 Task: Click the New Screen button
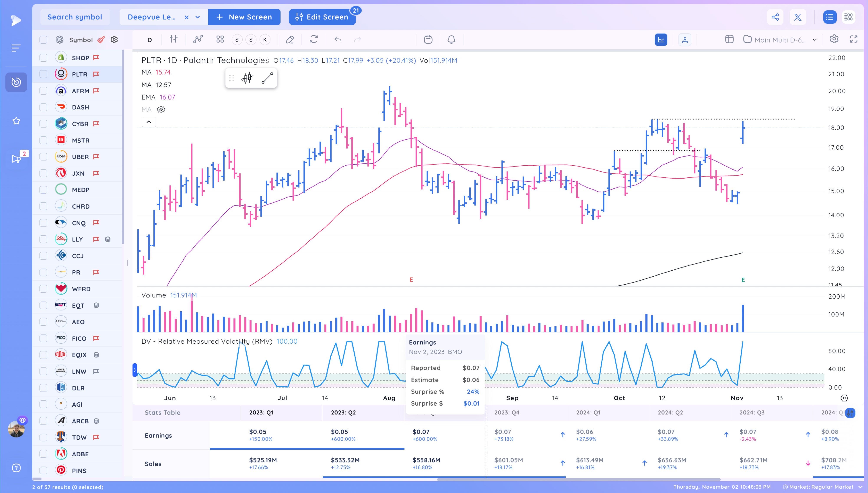[244, 17]
